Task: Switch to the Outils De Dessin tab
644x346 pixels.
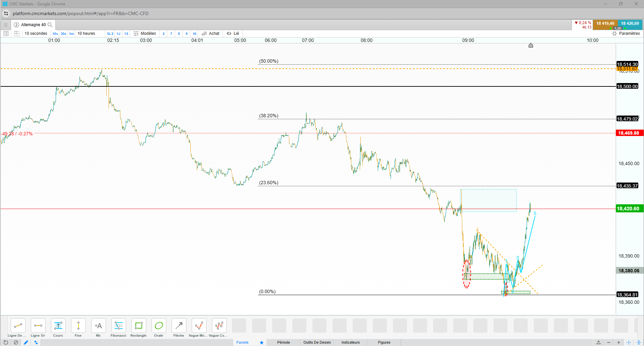Action: pos(317,342)
